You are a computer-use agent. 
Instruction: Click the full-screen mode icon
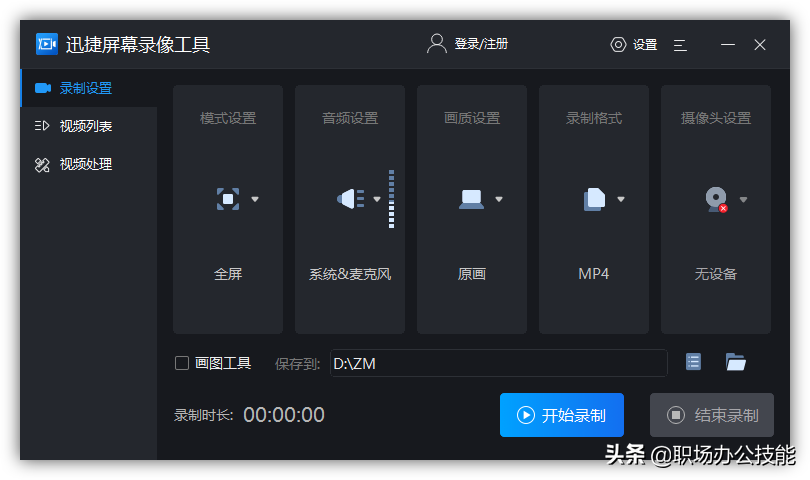228,199
